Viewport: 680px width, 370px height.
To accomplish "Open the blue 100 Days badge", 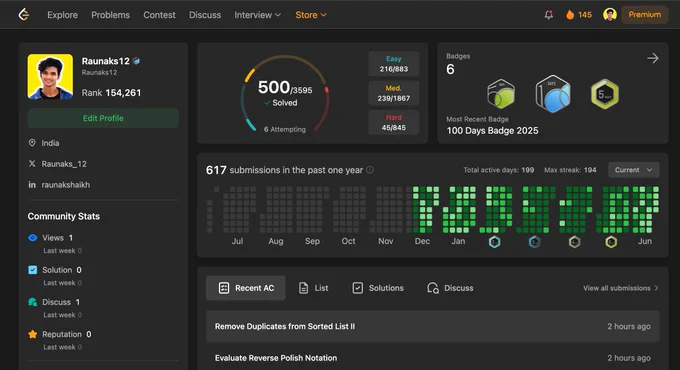I will point(553,94).
